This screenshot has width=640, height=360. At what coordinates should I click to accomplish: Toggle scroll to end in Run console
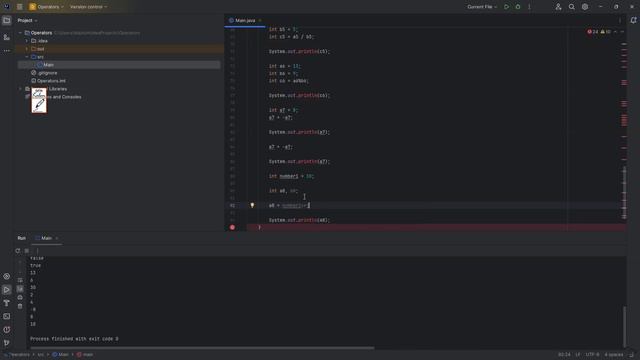click(x=20, y=289)
